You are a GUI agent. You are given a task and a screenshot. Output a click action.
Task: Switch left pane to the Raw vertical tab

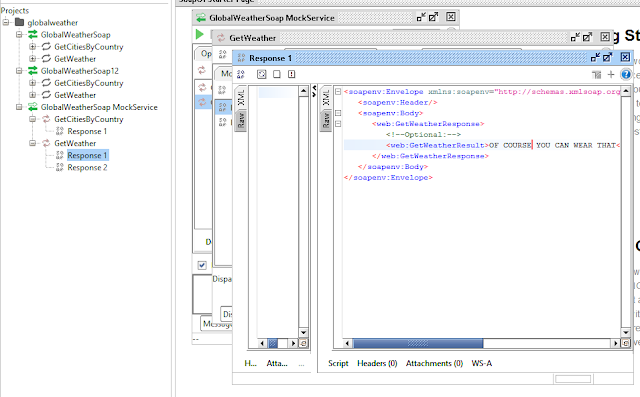pyautogui.click(x=241, y=120)
